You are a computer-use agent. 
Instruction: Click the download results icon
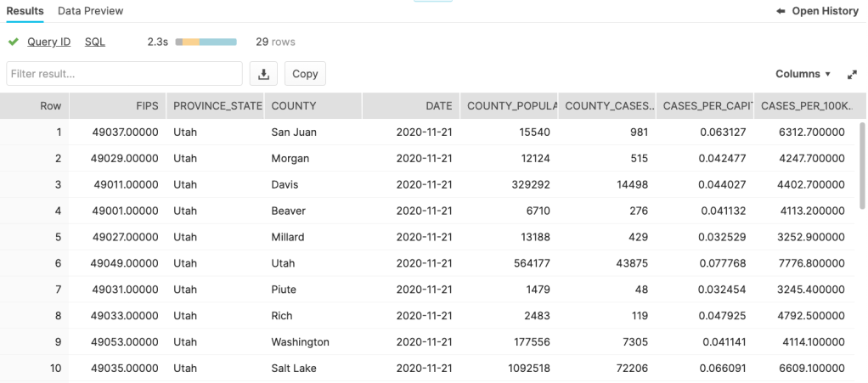coord(263,74)
